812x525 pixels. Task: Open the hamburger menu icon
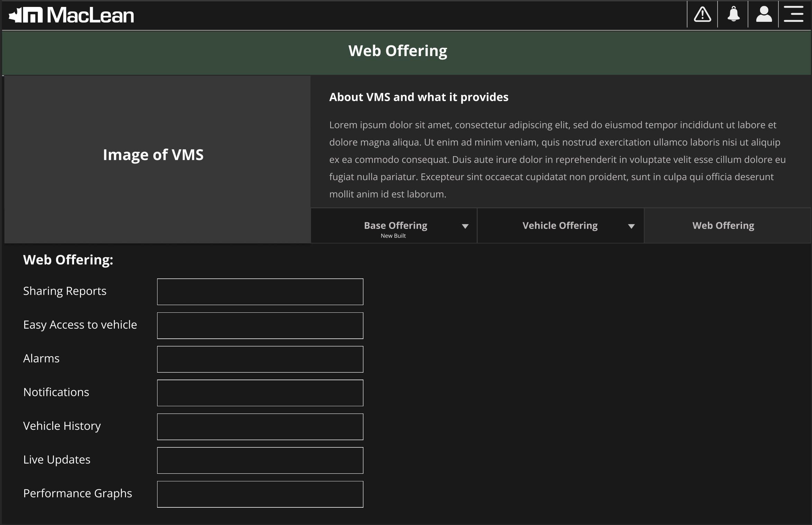(793, 15)
